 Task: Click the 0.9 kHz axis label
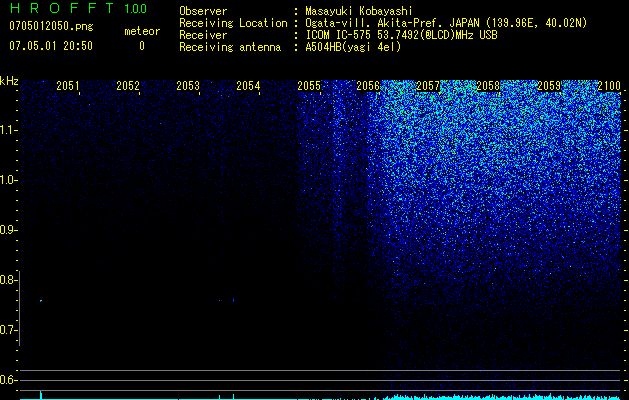pos(8,230)
